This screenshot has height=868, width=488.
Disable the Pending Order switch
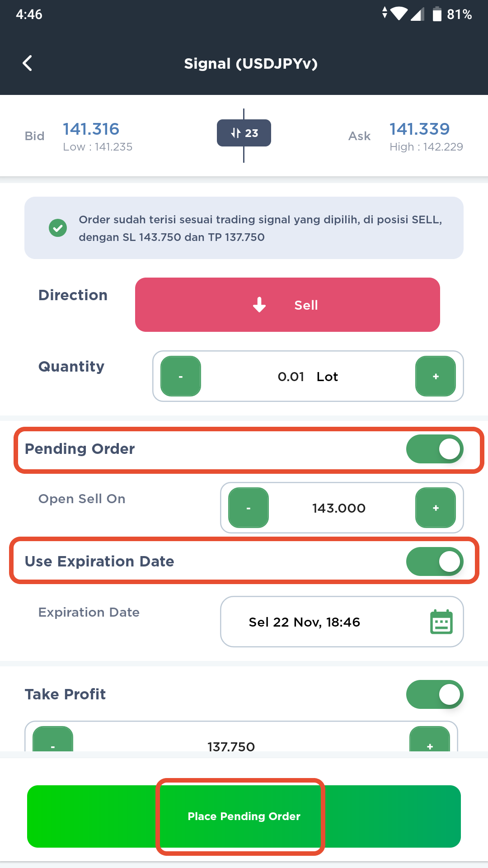pos(435,449)
